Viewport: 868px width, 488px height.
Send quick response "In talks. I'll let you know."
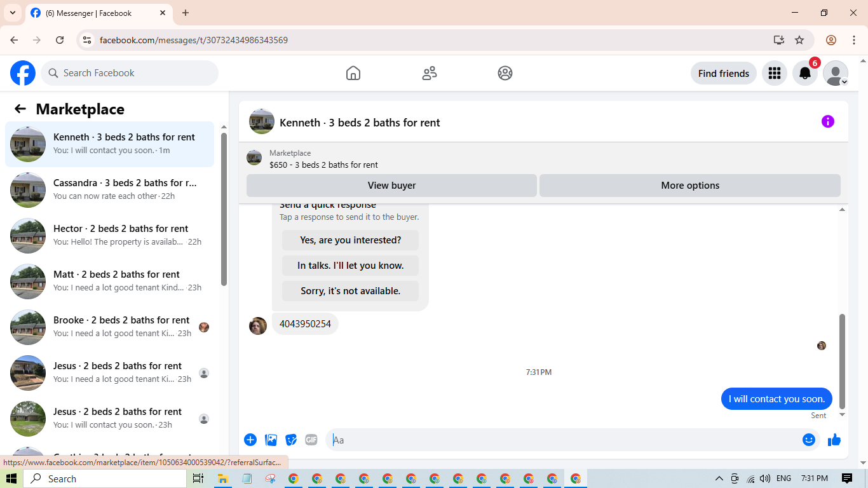tap(351, 266)
